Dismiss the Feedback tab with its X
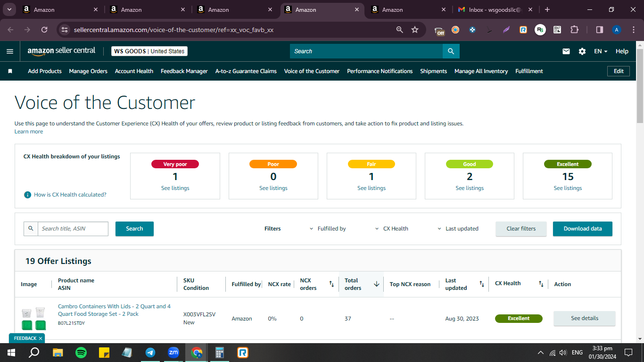Screen dimensions: 644x362 coord(41,338)
